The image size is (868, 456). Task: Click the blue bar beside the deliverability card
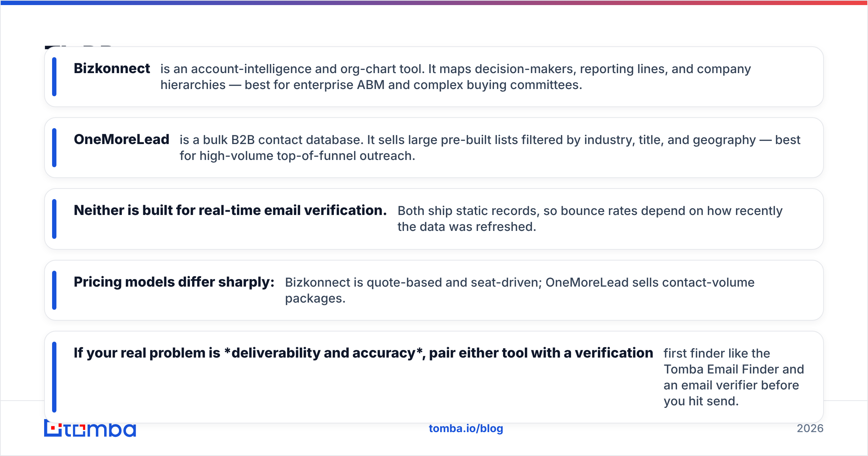click(54, 377)
